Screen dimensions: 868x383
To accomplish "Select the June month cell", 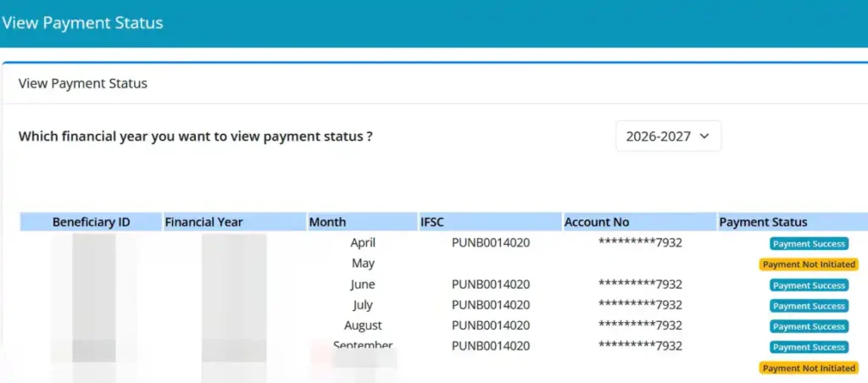I will pos(363,285).
